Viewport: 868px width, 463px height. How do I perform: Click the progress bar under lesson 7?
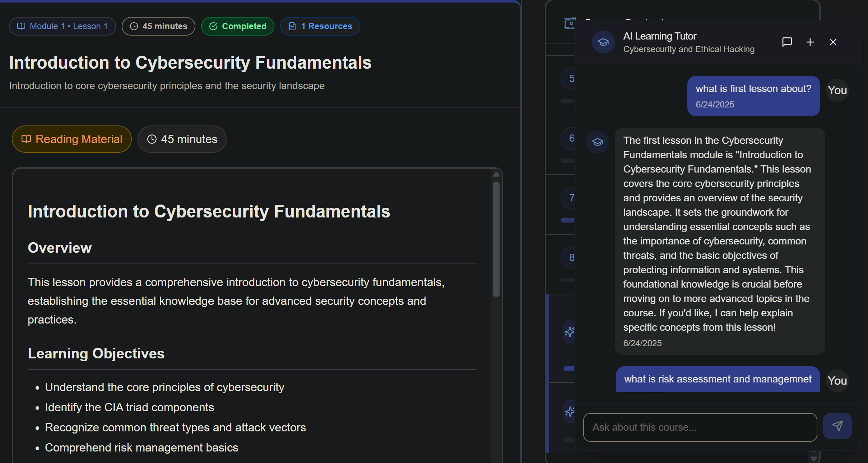[567, 220]
